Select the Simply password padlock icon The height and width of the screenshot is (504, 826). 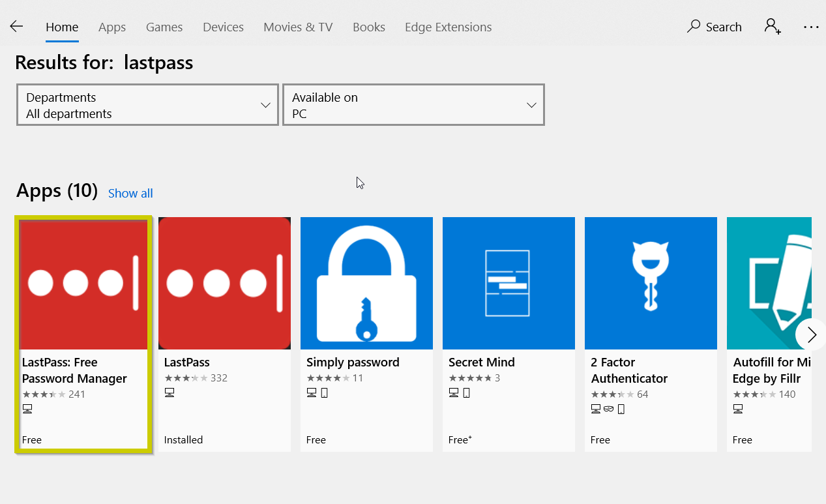pos(366,282)
